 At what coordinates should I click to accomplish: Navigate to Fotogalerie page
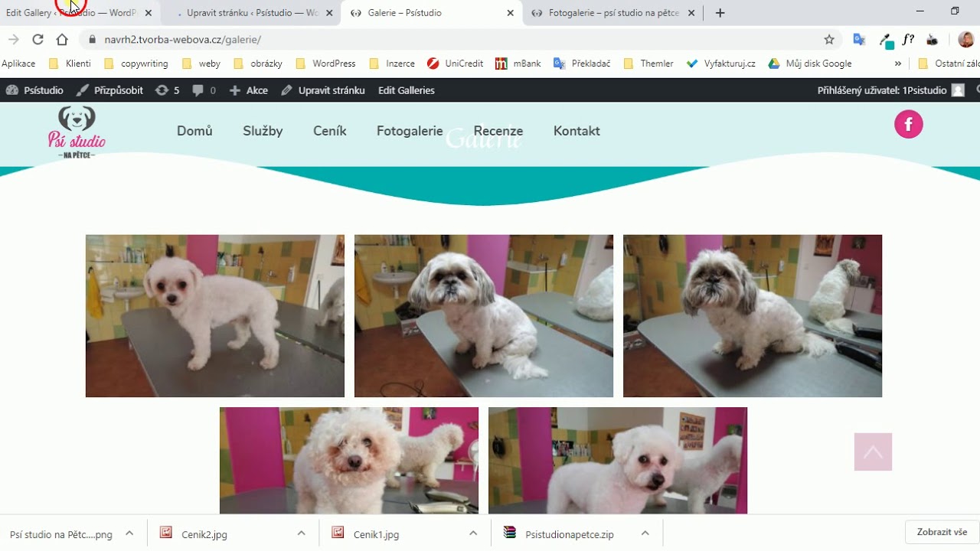410,131
